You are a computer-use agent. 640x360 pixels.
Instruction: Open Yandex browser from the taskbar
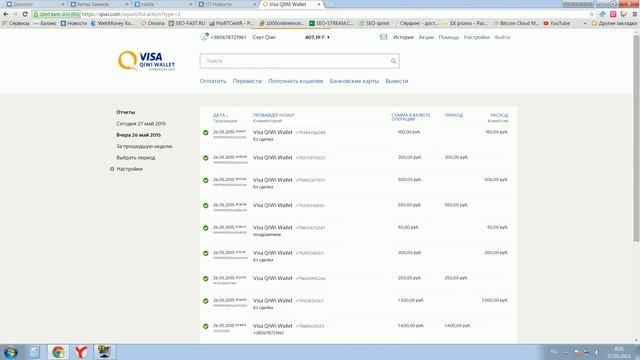81,352
